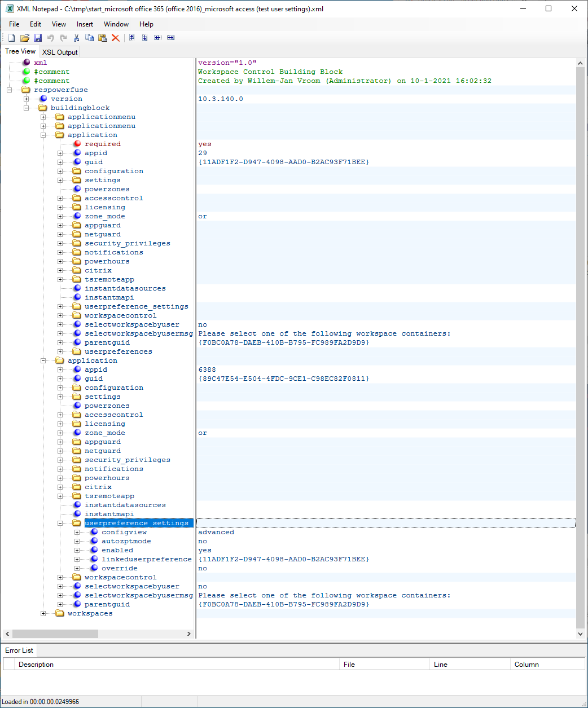This screenshot has height=708, width=588.
Task: Open the Insert menu
Action: tap(85, 24)
